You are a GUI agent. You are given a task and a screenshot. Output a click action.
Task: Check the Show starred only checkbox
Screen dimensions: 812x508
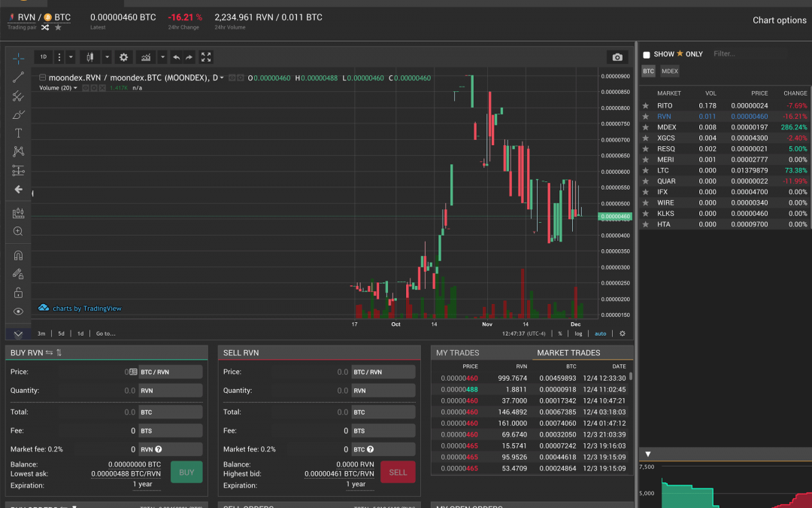click(x=647, y=55)
